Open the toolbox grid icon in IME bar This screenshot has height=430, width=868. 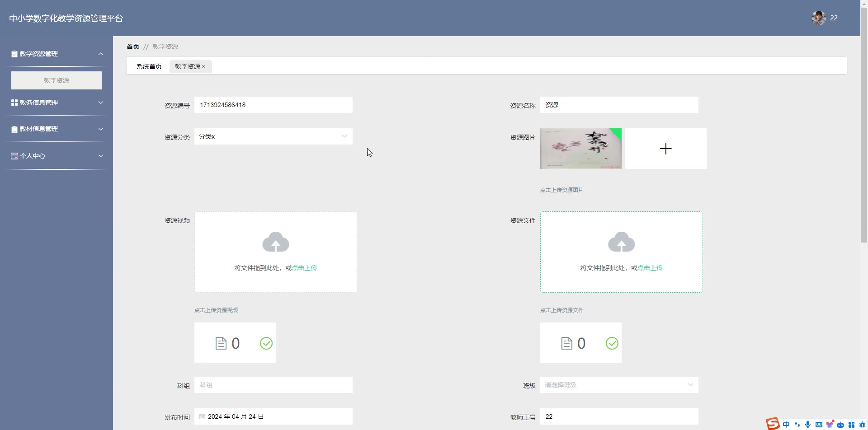[x=851, y=425]
